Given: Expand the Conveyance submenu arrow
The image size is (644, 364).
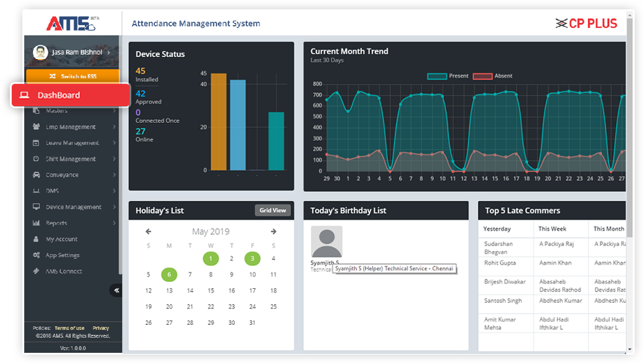Looking at the screenshot, I should coord(114,175).
